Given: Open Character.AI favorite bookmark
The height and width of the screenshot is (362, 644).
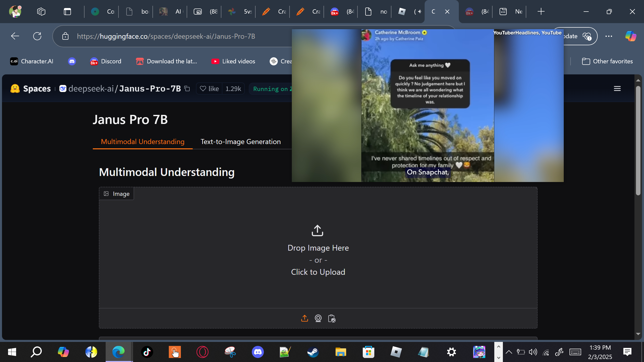Looking at the screenshot, I should 32,61.
